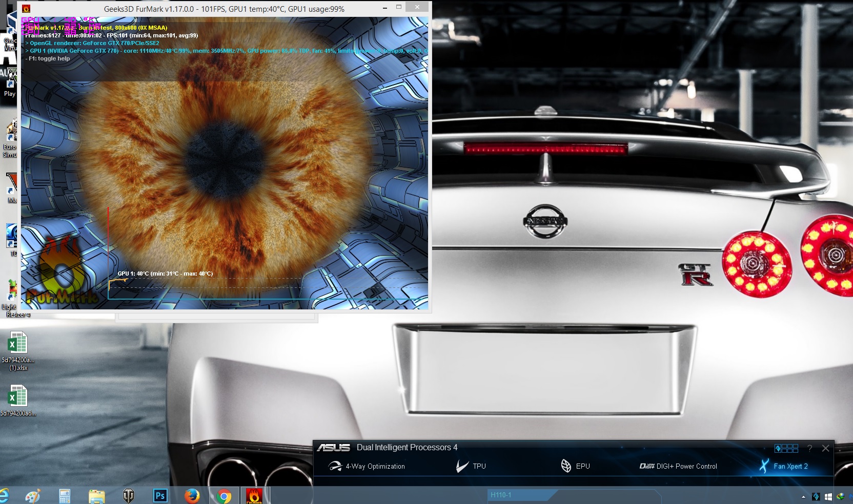This screenshot has height=504, width=853.
Task: Click the FurMark window title bar icon
Action: tap(26, 9)
